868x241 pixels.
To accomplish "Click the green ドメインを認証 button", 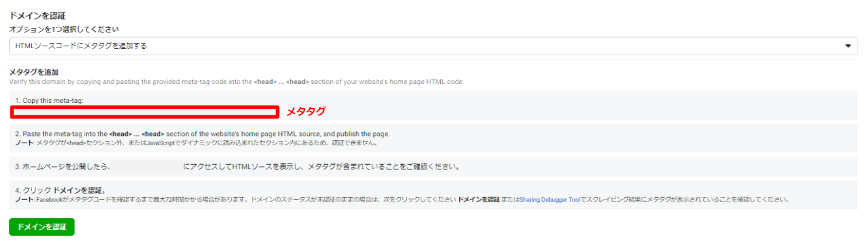I will (x=42, y=227).
